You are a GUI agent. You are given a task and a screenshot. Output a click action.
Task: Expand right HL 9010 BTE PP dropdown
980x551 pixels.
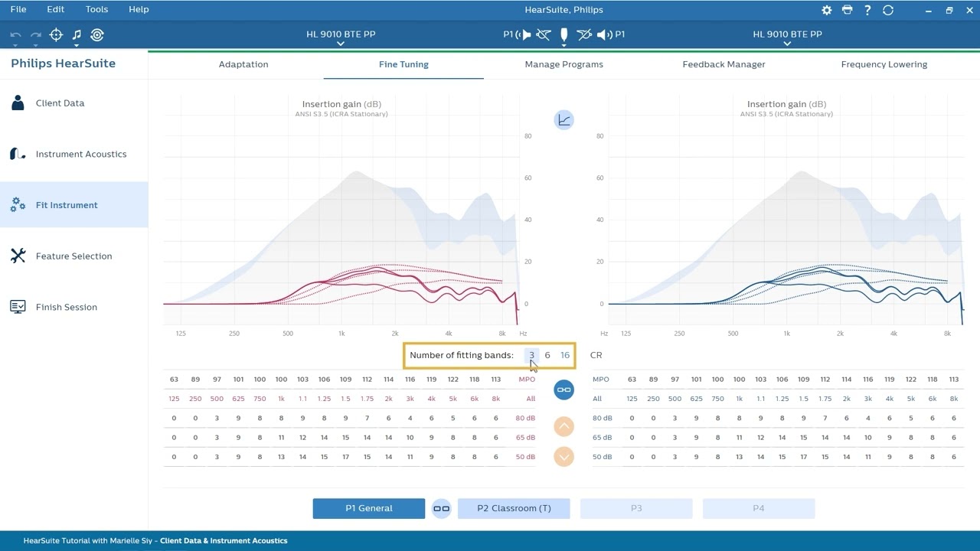click(x=787, y=37)
